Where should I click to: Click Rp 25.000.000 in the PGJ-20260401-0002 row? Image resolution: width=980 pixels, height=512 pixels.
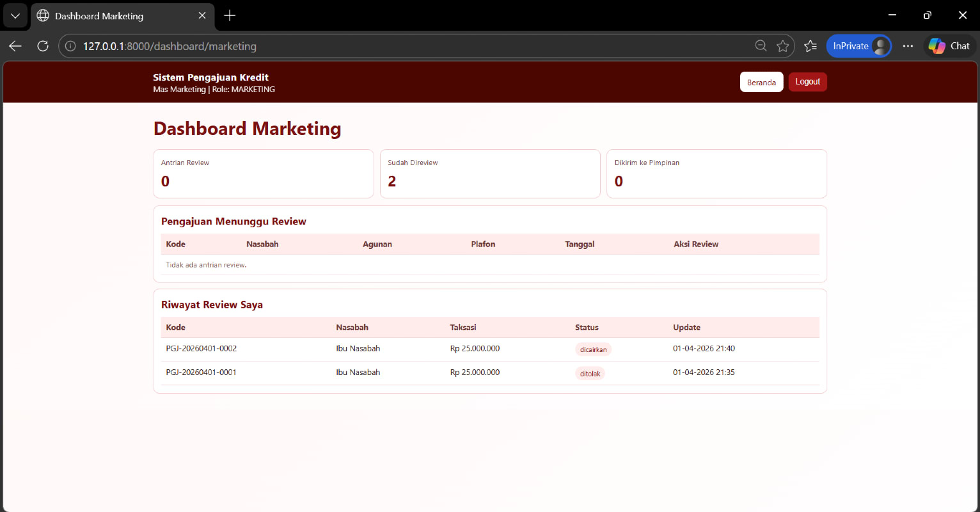(475, 349)
